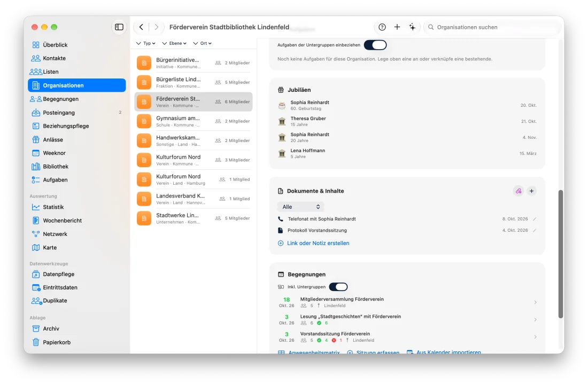The width and height of the screenshot is (588, 385).
Task: Add a document with the plus button
Action: pyautogui.click(x=531, y=191)
